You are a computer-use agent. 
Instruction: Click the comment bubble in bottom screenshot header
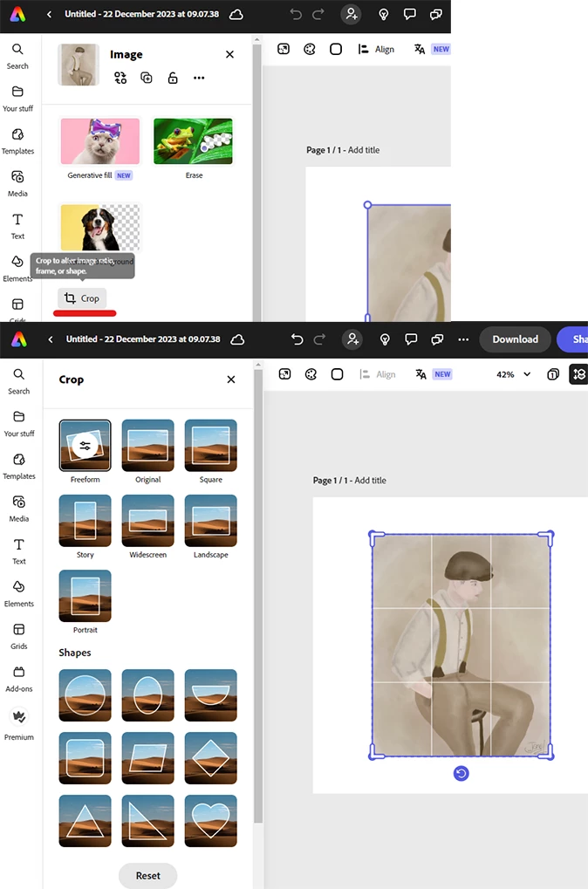411,339
